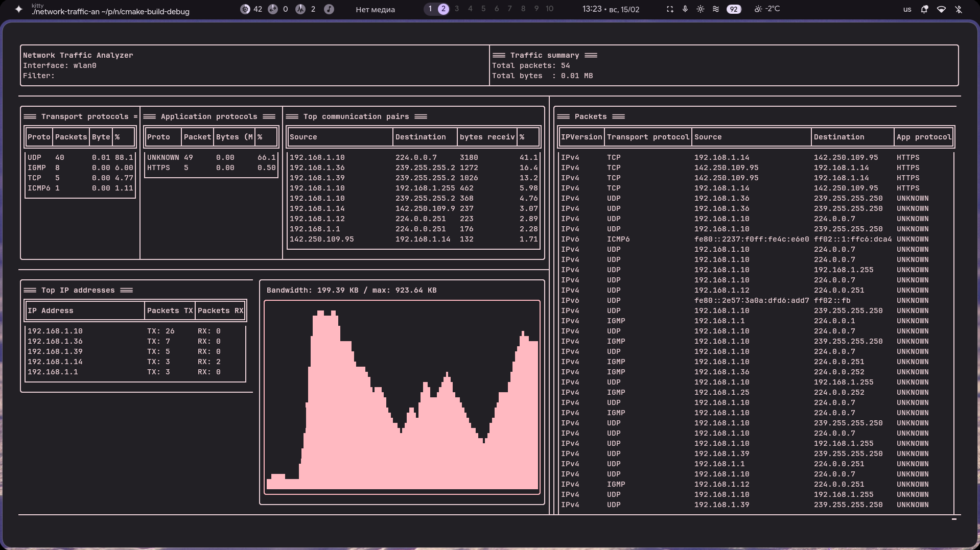Switch to workspace 8
The height and width of the screenshot is (550, 980).
pyautogui.click(x=523, y=9)
